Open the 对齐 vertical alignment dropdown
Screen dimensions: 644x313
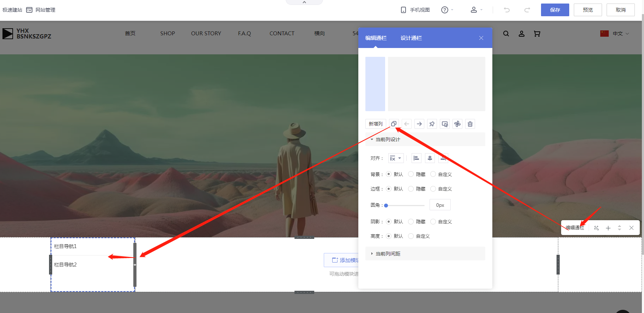396,158
